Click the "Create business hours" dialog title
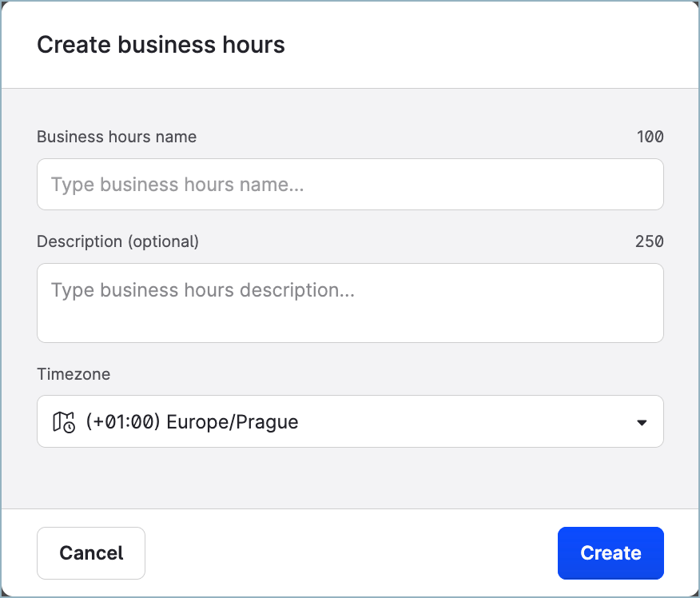 161,45
